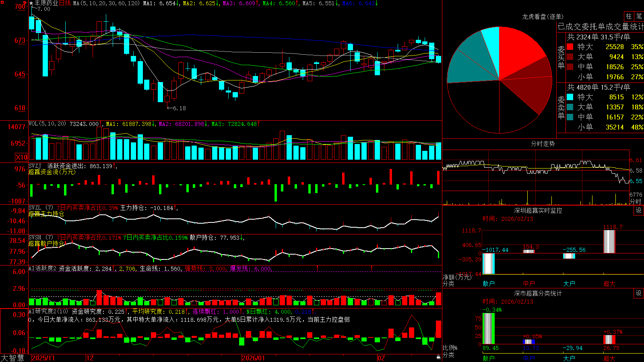Select the 02 month marker on timeline
Screen dimensions: 644x362
click(x=381, y=358)
